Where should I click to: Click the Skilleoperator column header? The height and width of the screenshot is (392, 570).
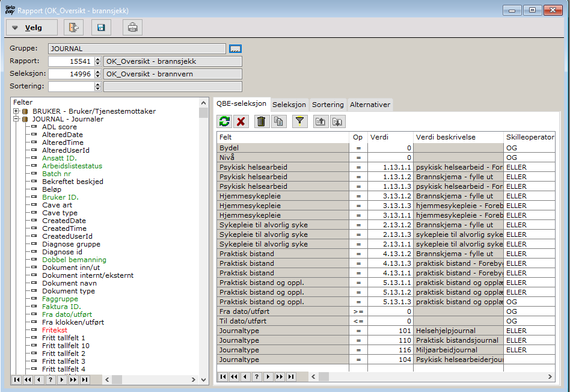(x=529, y=137)
